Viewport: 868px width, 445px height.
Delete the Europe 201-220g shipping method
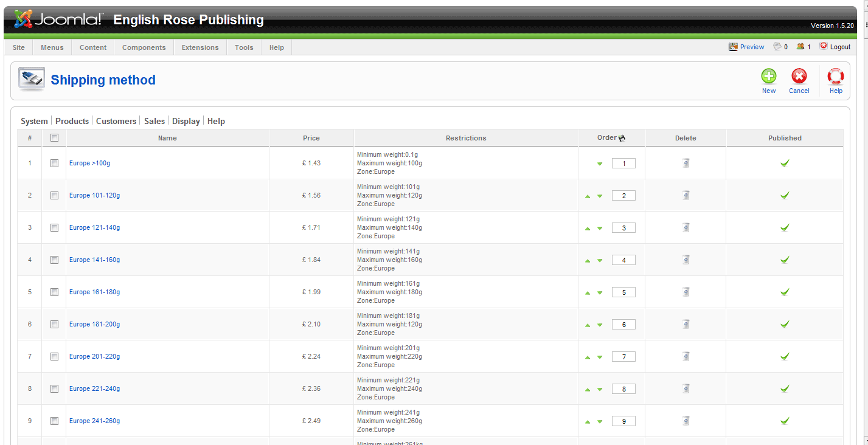(686, 356)
